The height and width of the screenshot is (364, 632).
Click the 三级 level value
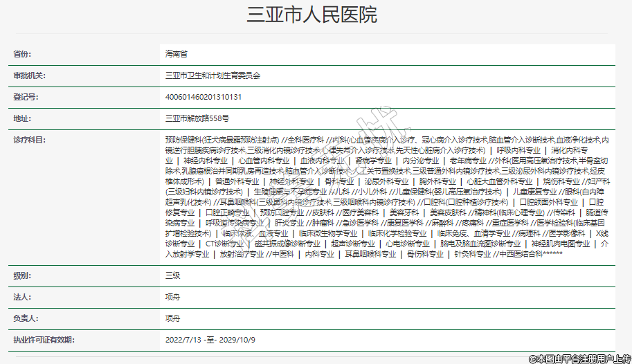coord(172,275)
